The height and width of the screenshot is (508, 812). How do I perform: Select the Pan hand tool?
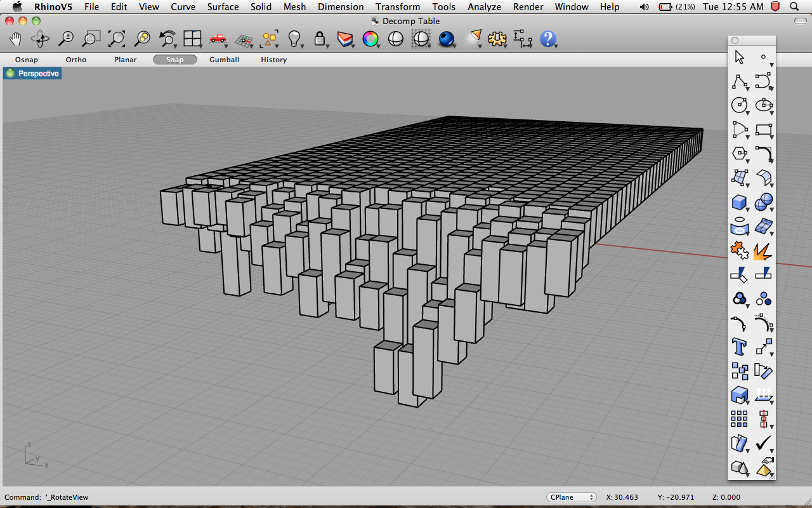point(16,39)
